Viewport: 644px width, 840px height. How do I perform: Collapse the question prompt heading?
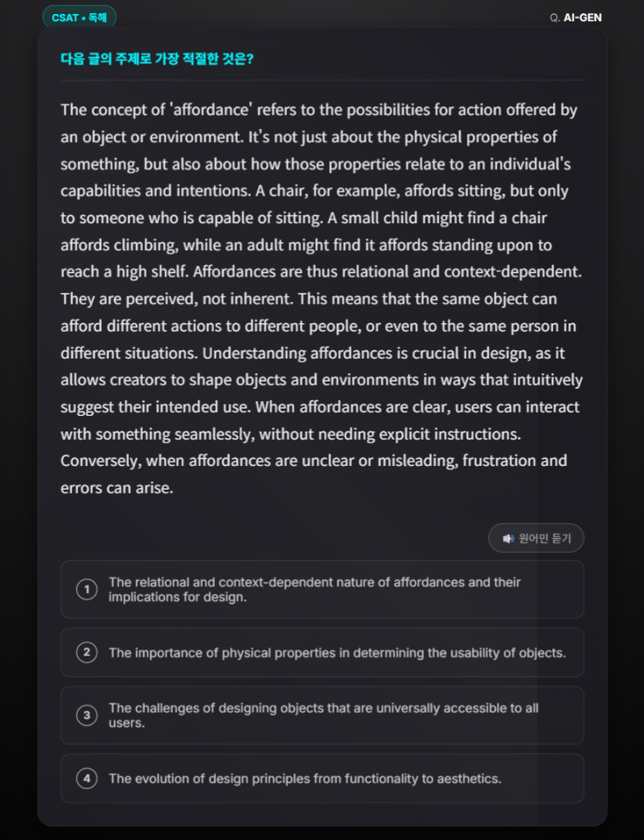point(155,58)
